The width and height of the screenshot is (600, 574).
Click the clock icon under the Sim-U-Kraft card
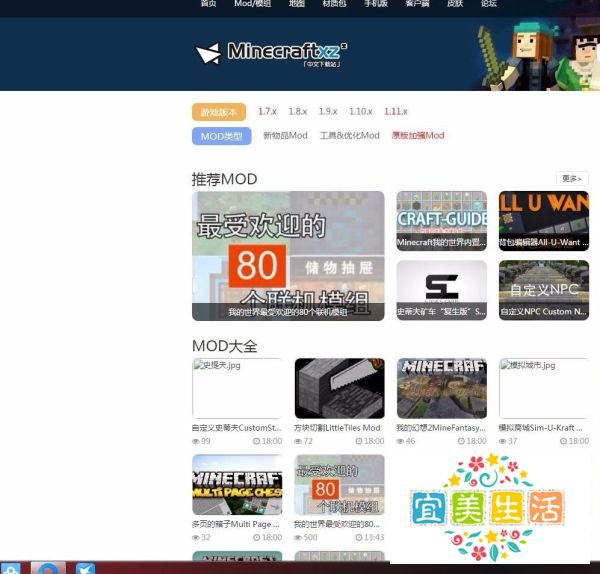[563, 441]
